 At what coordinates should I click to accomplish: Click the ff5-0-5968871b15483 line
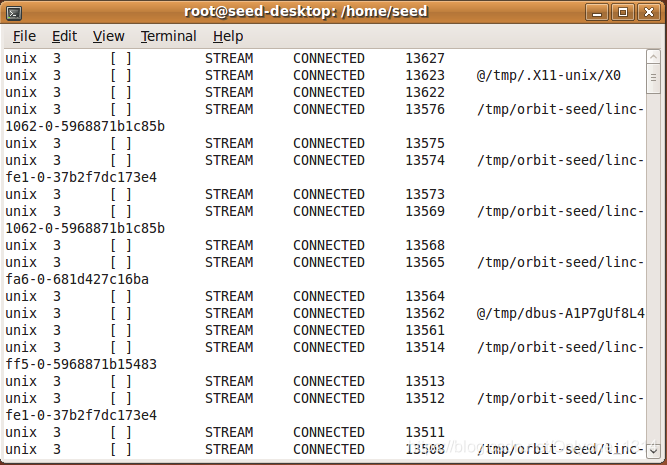[81, 365]
